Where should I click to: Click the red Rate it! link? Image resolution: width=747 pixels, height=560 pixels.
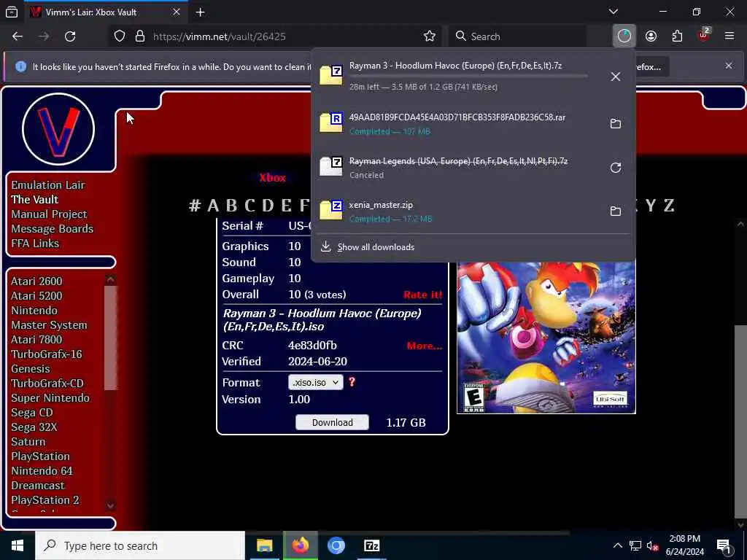coord(423,295)
